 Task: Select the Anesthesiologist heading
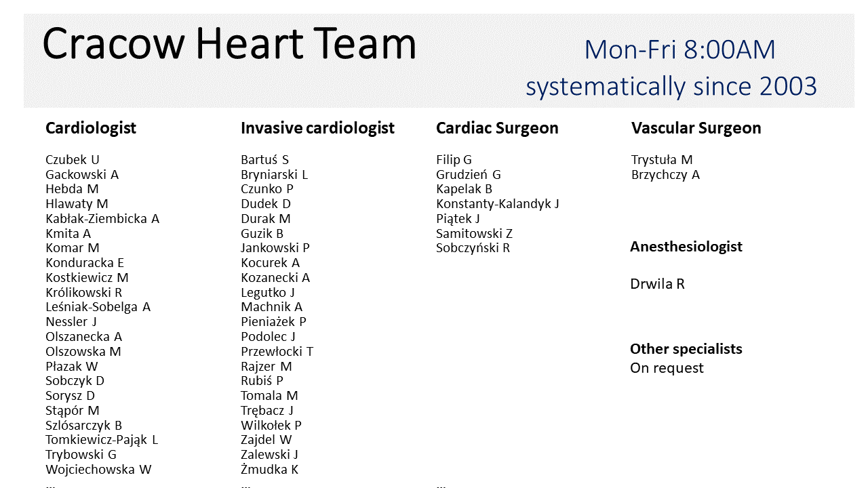[686, 247]
